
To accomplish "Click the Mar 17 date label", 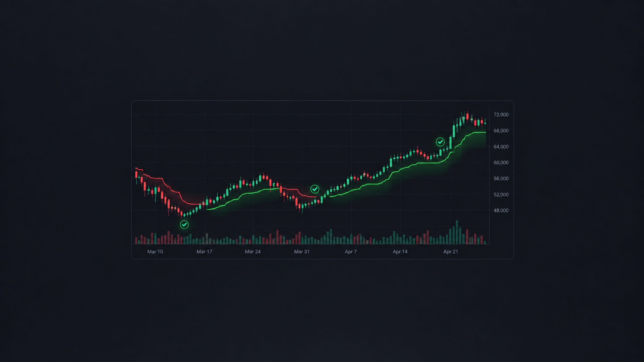I will tap(204, 252).
